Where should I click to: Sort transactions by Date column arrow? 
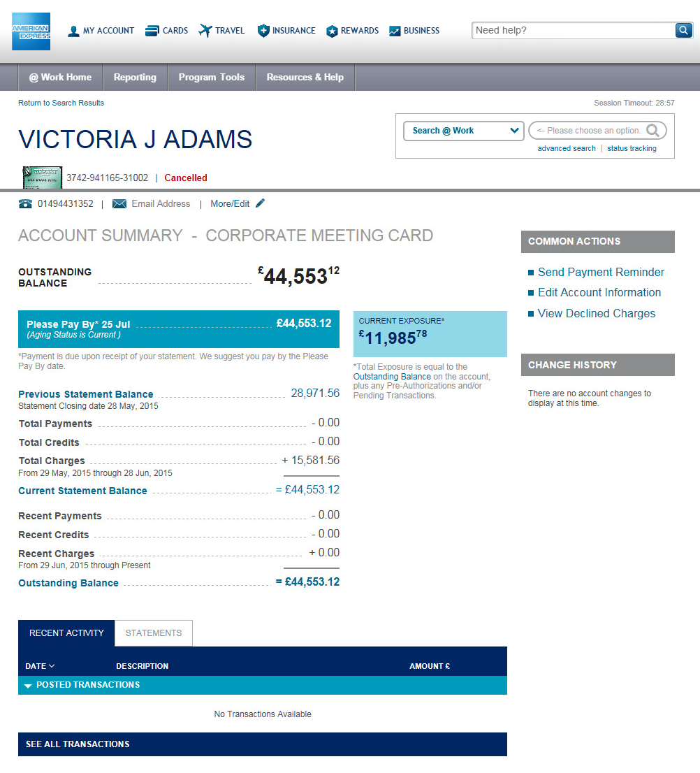[52, 666]
